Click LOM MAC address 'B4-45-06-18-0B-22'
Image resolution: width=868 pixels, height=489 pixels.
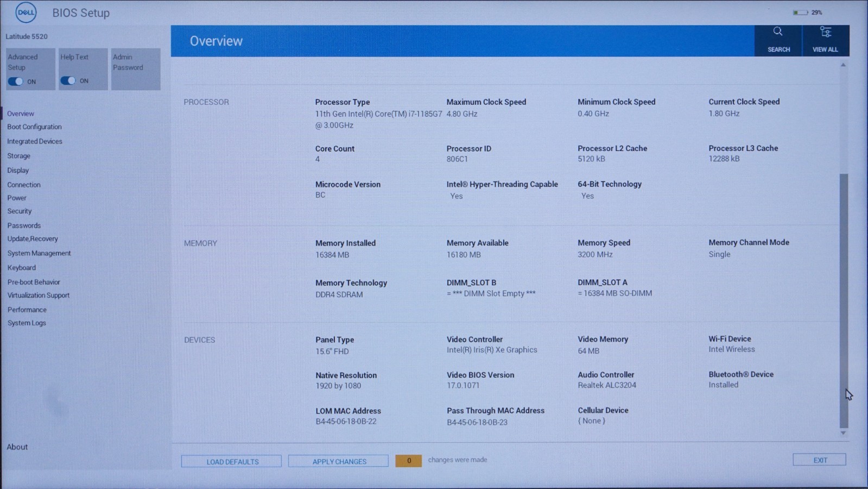(346, 421)
